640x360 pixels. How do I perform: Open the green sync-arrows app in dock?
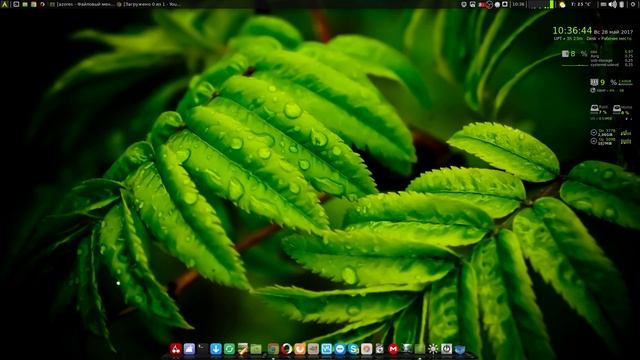[x=229, y=349]
